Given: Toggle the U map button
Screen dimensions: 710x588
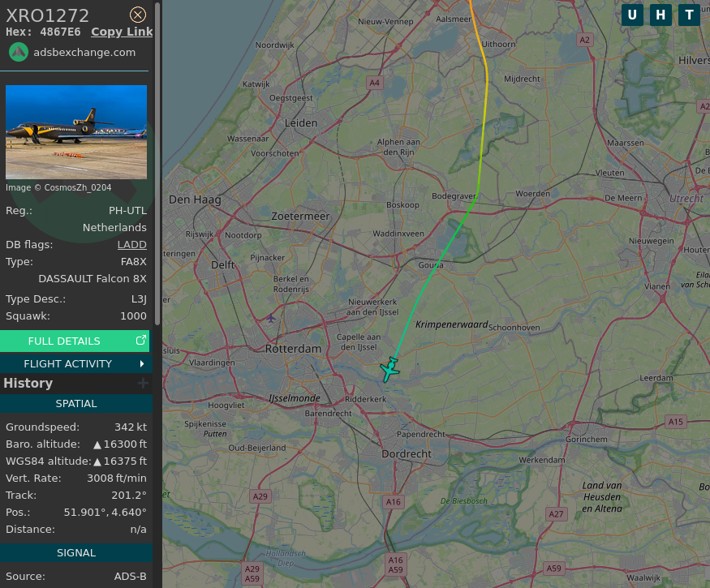Looking at the screenshot, I should tap(632, 15).
